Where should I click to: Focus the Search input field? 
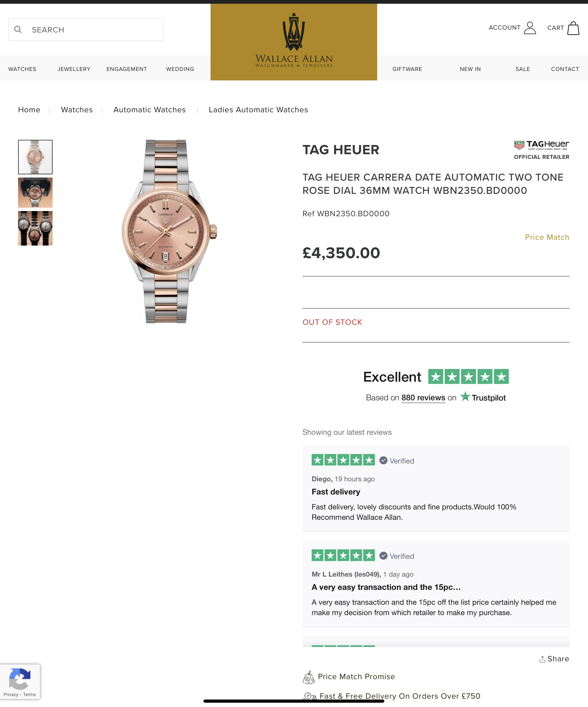tap(86, 30)
